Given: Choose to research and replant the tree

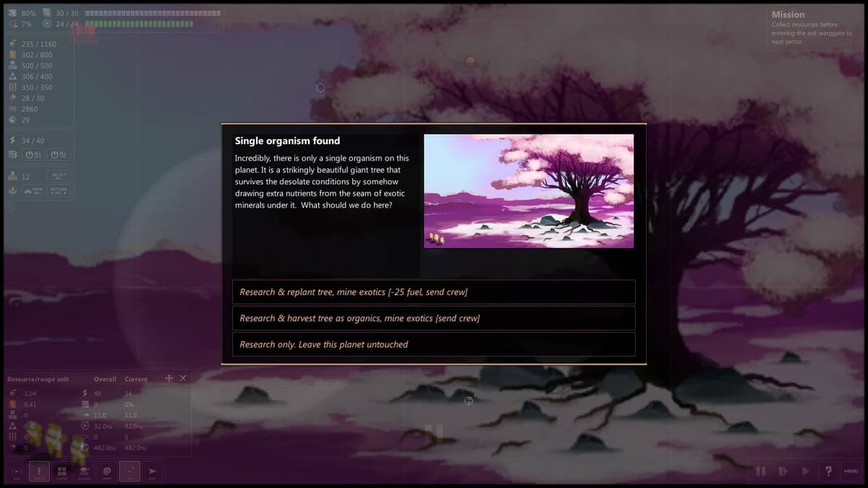Looking at the screenshot, I should click(x=434, y=292).
